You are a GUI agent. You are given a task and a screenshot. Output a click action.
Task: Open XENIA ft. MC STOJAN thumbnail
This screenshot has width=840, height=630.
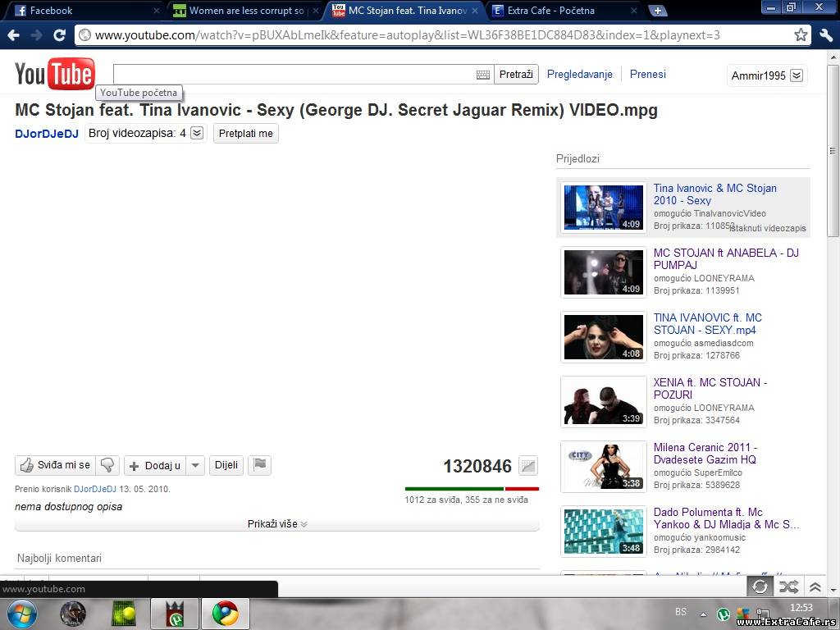click(x=604, y=402)
